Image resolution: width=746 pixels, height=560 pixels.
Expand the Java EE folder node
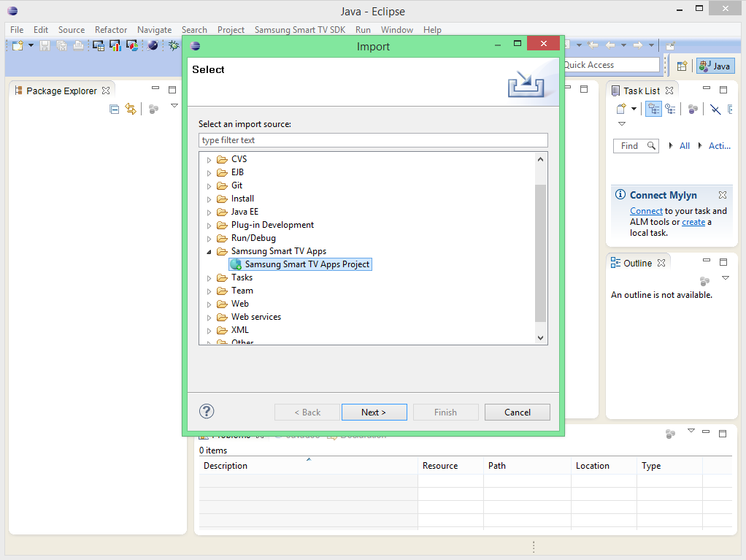tap(209, 212)
